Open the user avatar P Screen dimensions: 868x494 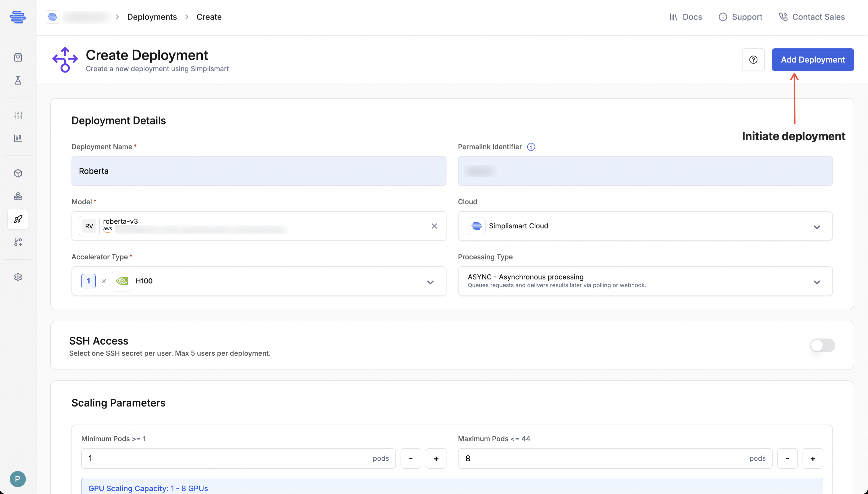pos(18,479)
